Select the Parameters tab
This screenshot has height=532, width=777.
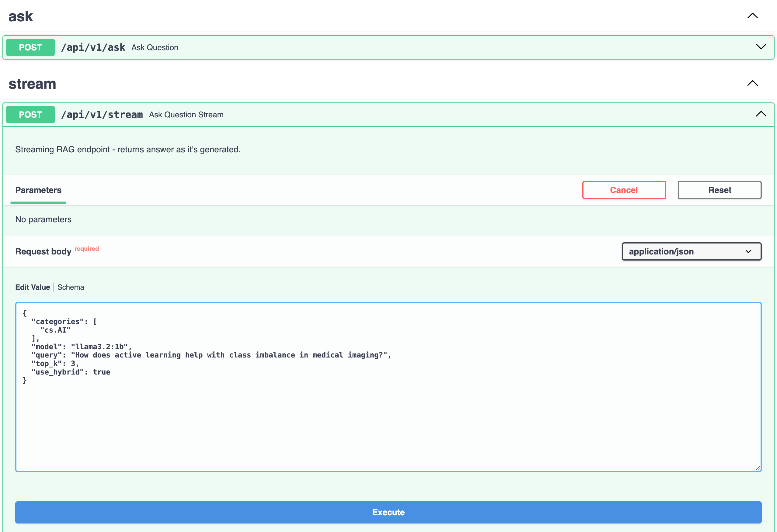click(38, 190)
